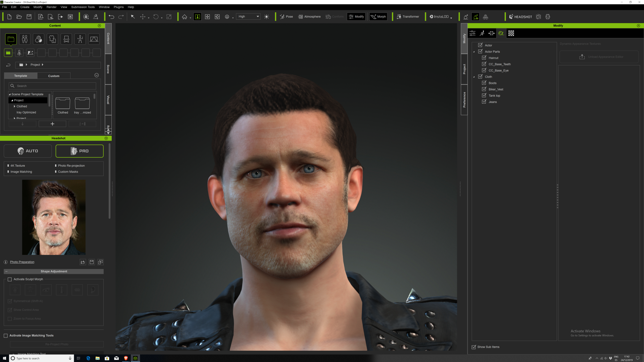
Task: Open the Photo Preparation link
Action: pos(22,262)
